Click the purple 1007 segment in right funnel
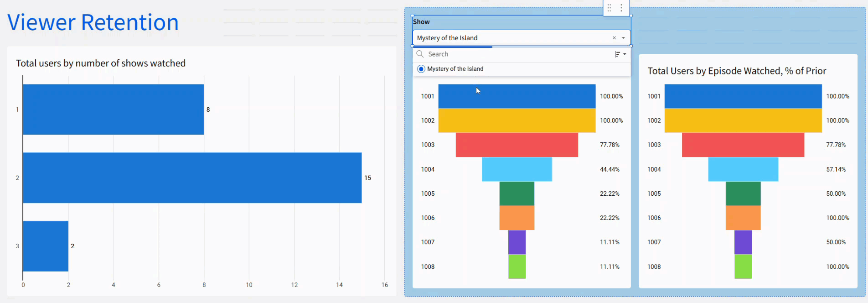 pyautogui.click(x=743, y=242)
